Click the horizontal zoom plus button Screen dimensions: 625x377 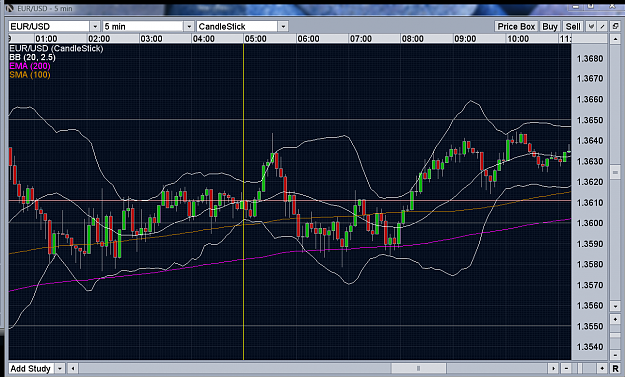tap(602, 368)
